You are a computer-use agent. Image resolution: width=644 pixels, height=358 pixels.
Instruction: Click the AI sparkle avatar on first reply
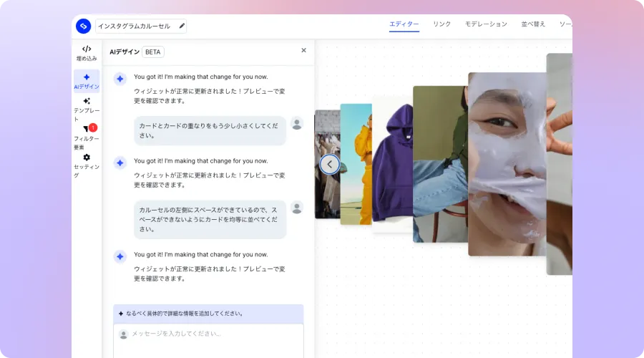tap(120, 79)
